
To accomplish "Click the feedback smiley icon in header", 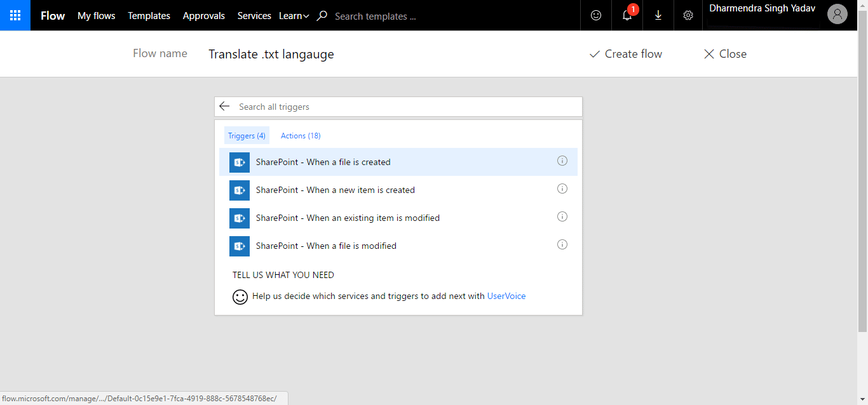I will (596, 15).
